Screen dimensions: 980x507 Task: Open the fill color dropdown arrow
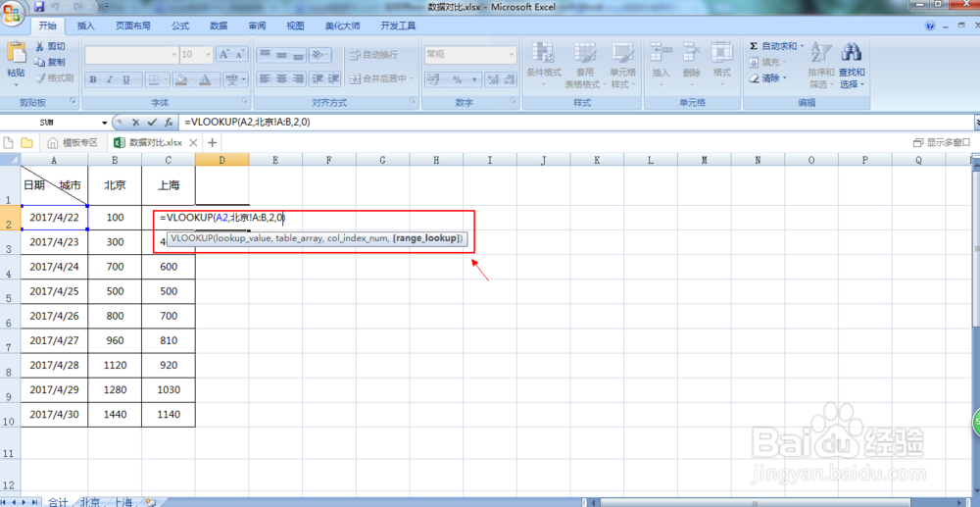192,79
